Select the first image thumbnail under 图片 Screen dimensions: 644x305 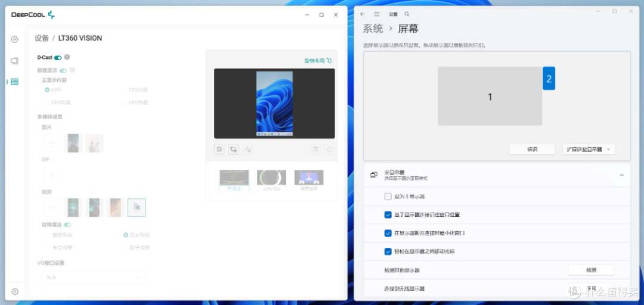[73, 143]
